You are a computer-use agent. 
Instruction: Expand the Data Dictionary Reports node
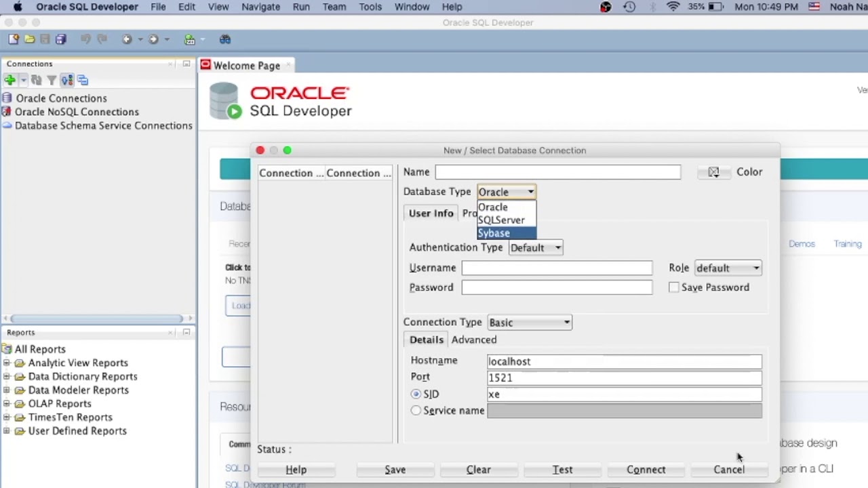click(7, 377)
